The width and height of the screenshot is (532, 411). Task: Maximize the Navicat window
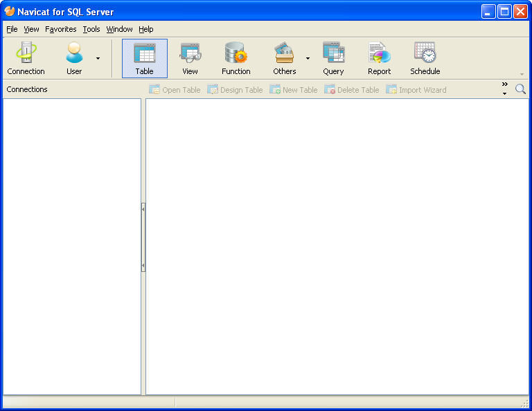pyautogui.click(x=504, y=12)
